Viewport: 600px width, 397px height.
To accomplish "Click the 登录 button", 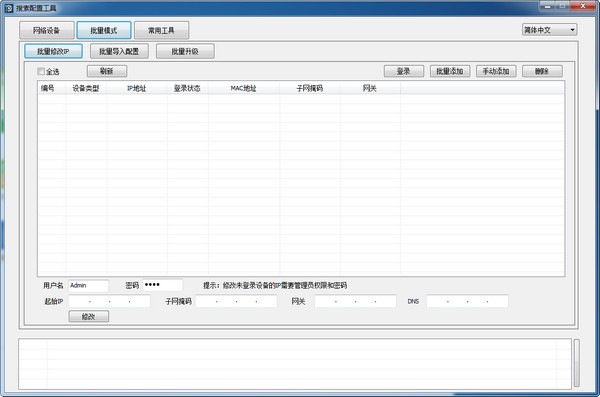I will [x=404, y=71].
